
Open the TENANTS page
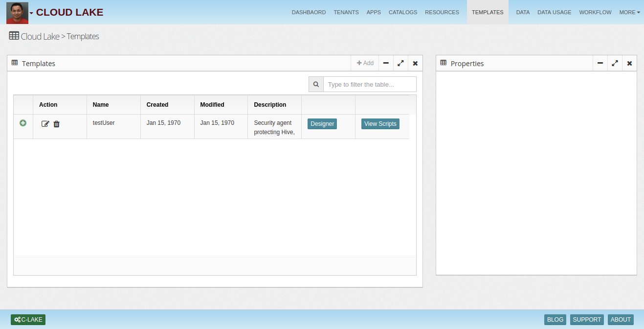(x=346, y=12)
